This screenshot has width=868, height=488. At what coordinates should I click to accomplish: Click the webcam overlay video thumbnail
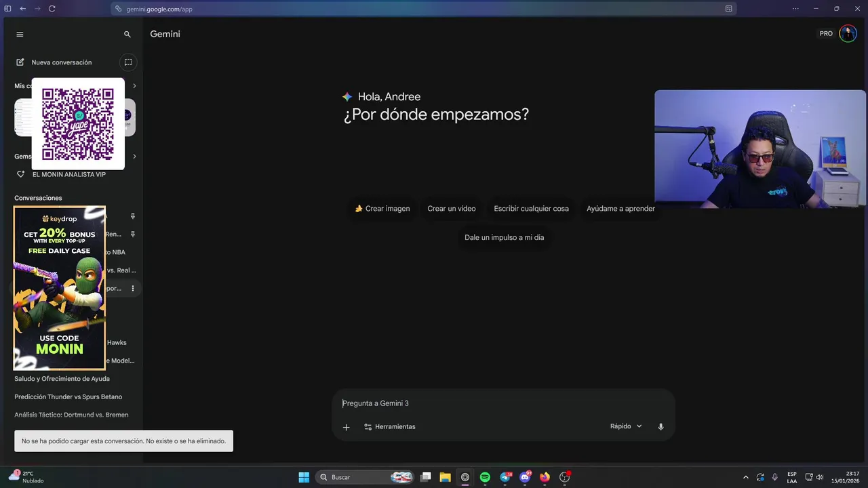pyautogui.click(x=760, y=149)
